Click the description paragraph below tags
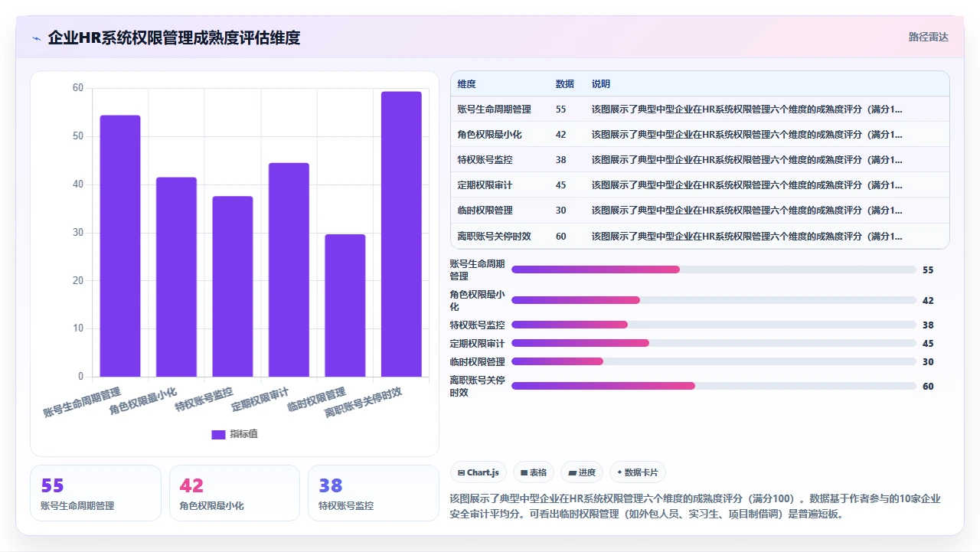Image resolution: width=980 pixels, height=552 pixels. (x=695, y=506)
